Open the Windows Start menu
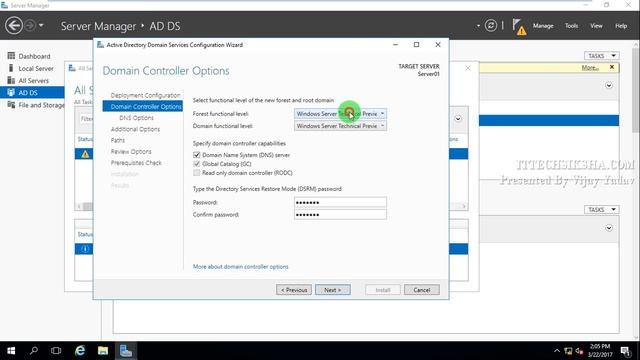The width and height of the screenshot is (640, 360). coord(11,351)
